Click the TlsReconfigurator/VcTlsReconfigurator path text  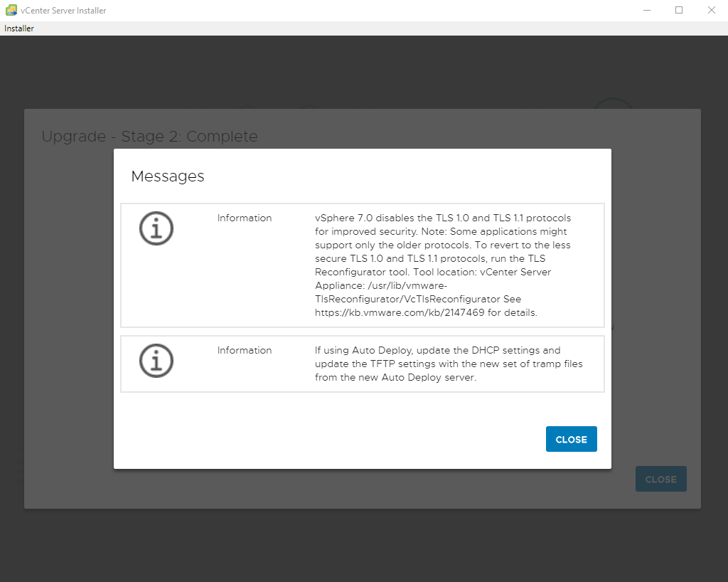(407, 299)
